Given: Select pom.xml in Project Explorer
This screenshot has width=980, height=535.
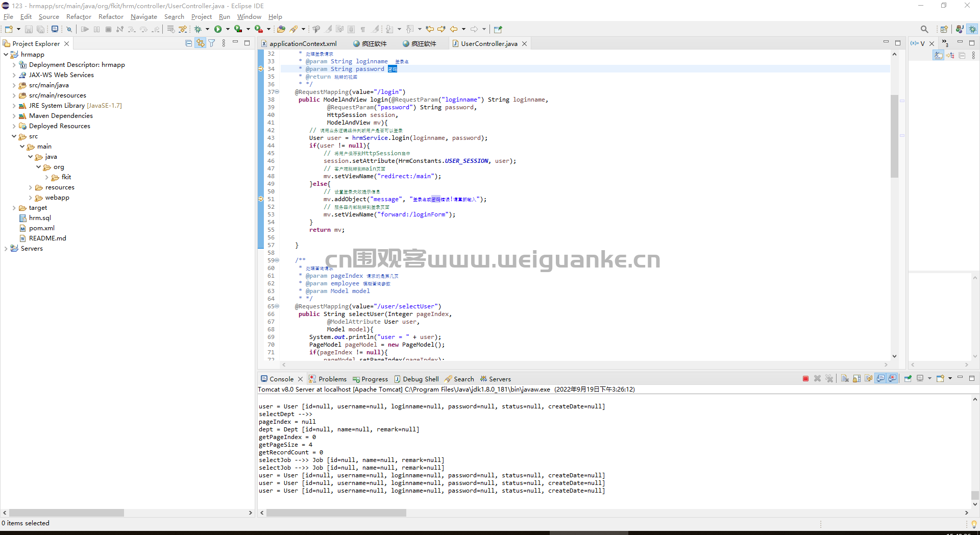Looking at the screenshot, I should pyautogui.click(x=42, y=228).
